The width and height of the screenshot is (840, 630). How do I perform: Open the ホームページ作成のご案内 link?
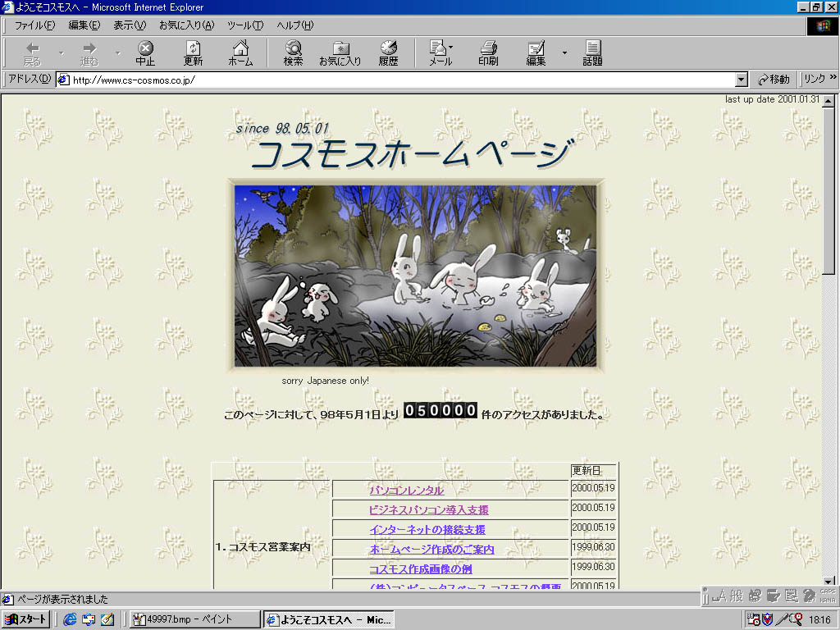(x=431, y=550)
